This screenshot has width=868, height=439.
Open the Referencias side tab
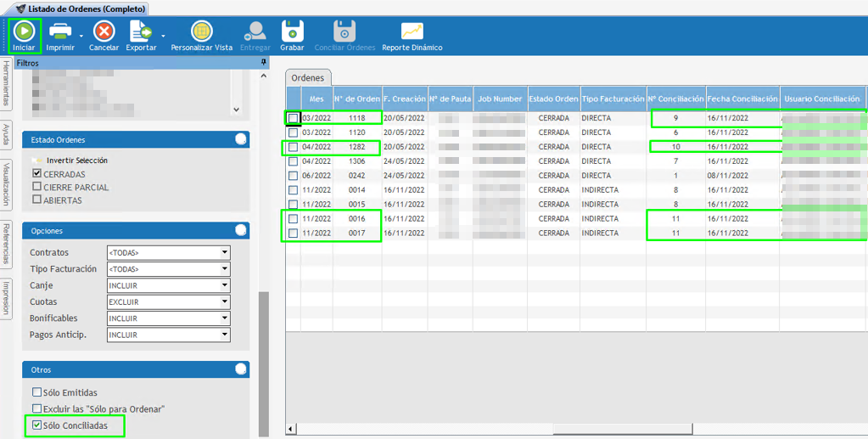point(6,244)
